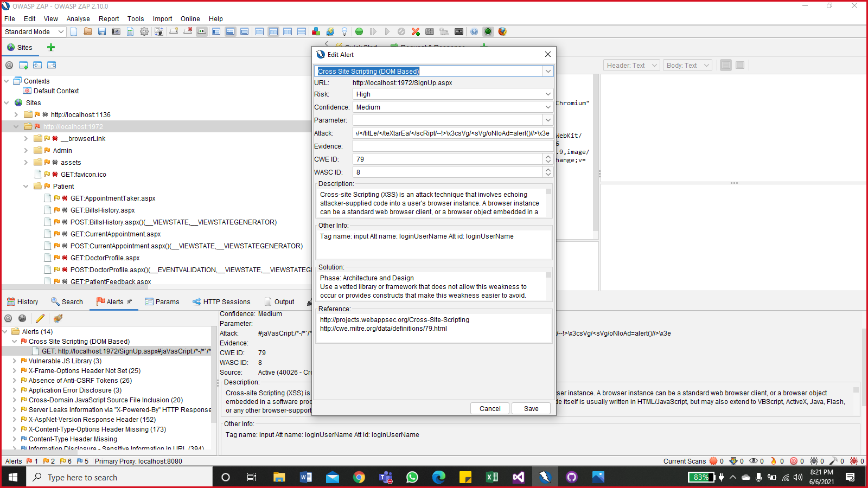Decrement the WASC ID value with down arrow
868x488 pixels.
pos(548,175)
